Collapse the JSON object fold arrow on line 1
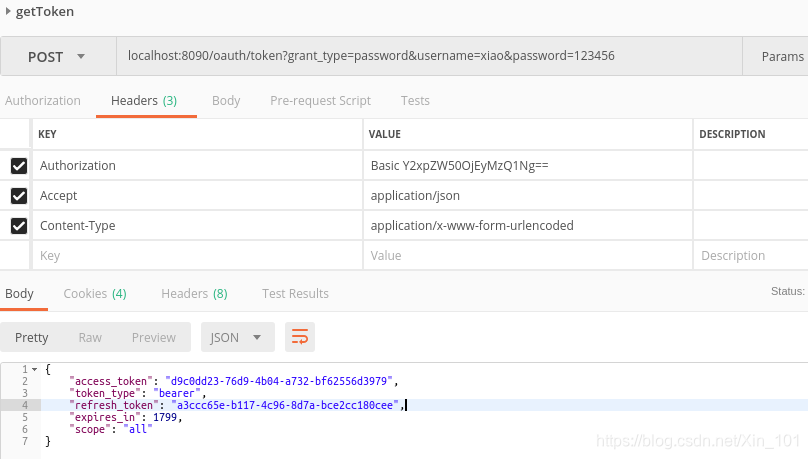The width and height of the screenshot is (808, 459). (35, 369)
